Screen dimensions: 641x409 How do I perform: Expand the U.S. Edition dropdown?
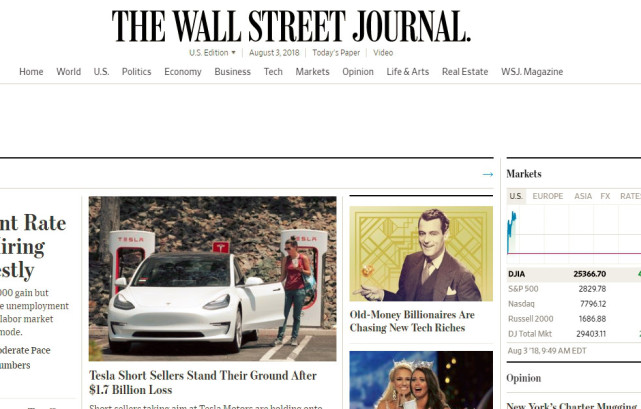(212, 52)
